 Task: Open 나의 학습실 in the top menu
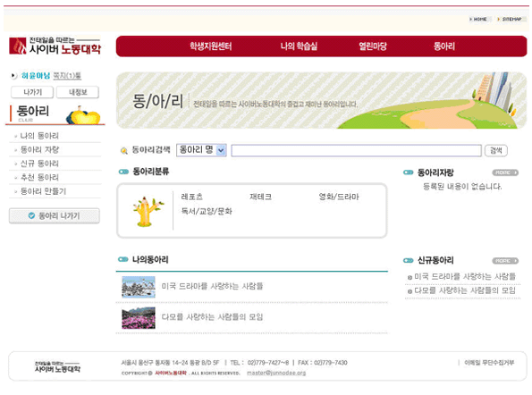299,46
